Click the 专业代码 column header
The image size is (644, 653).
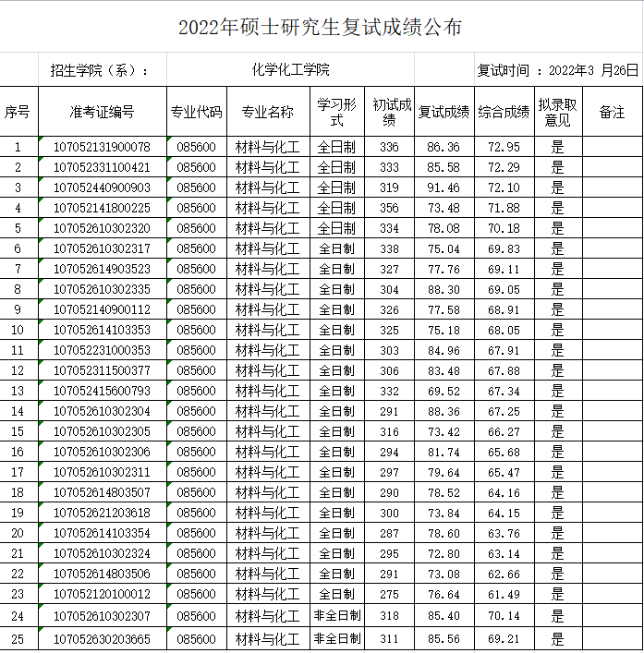tap(196, 112)
